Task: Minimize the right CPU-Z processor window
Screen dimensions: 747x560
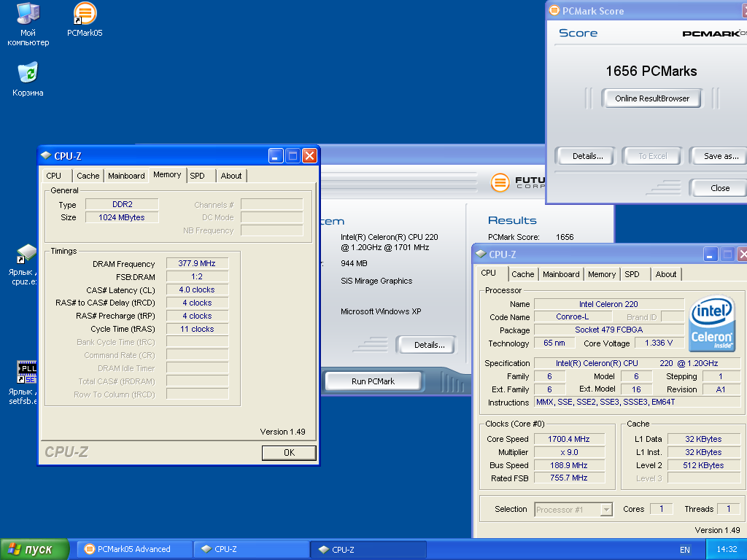Action: click(x=711, y=254)
